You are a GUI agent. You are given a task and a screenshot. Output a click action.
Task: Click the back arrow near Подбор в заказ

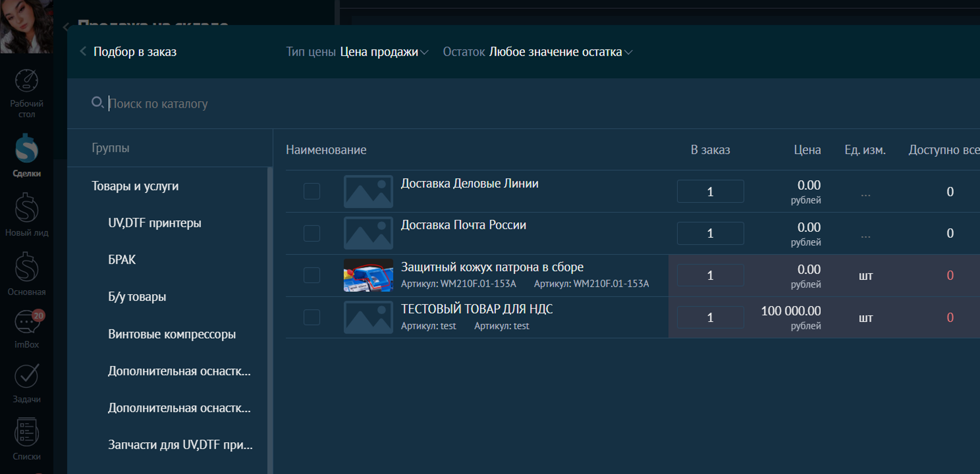pyautogui.click(x=83, y=52)
